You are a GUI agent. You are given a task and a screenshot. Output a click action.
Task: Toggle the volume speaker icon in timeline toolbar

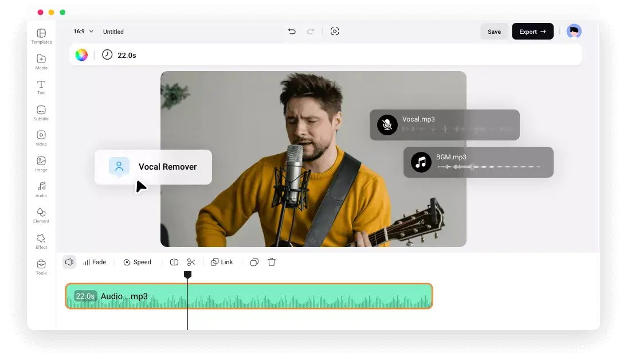[69, 262]
